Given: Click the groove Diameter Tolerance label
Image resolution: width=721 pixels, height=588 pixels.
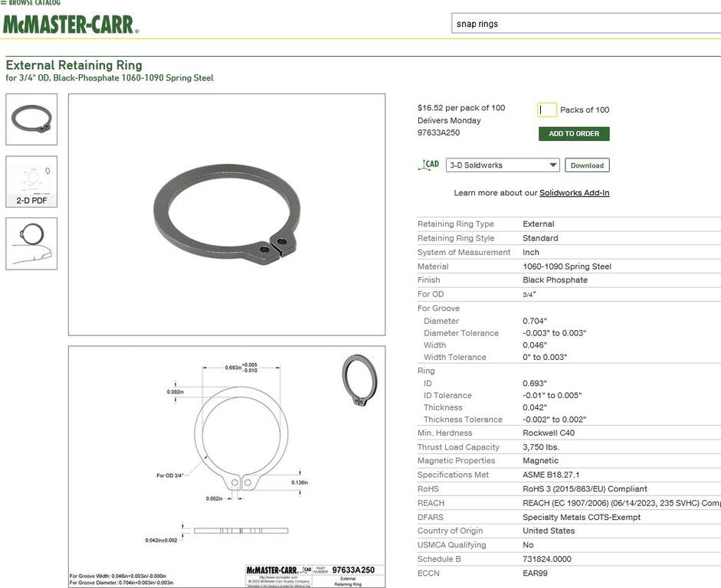Looking at the screenshot, I should point(460,333).
